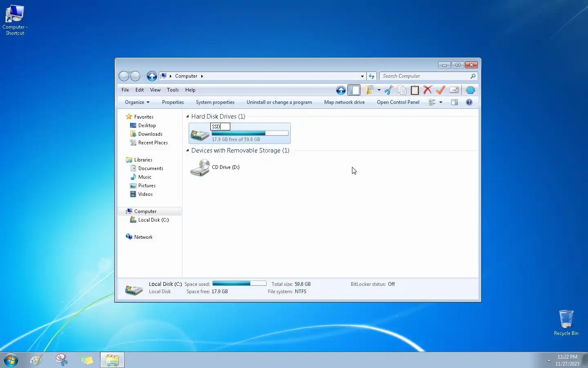Image resolution: width=588 pixels, height=368 pixels.
Task: Click Map network drive
Action: tap(344, 102)
